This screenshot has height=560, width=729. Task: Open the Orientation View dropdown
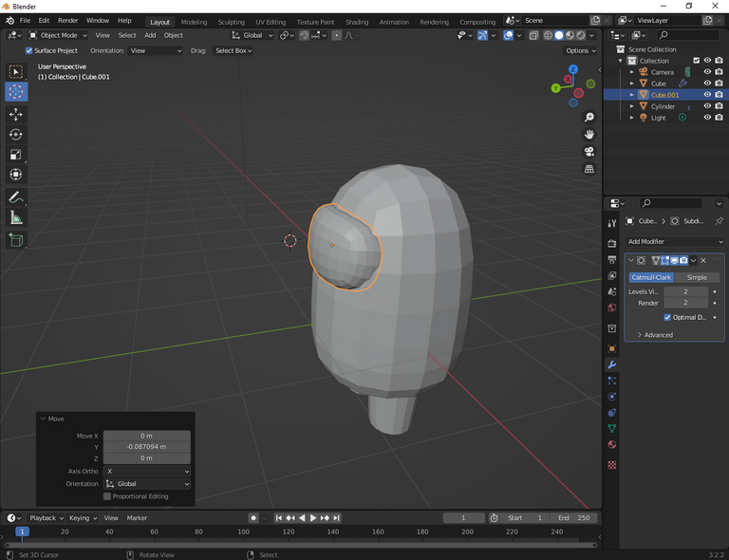pos(156,50)
